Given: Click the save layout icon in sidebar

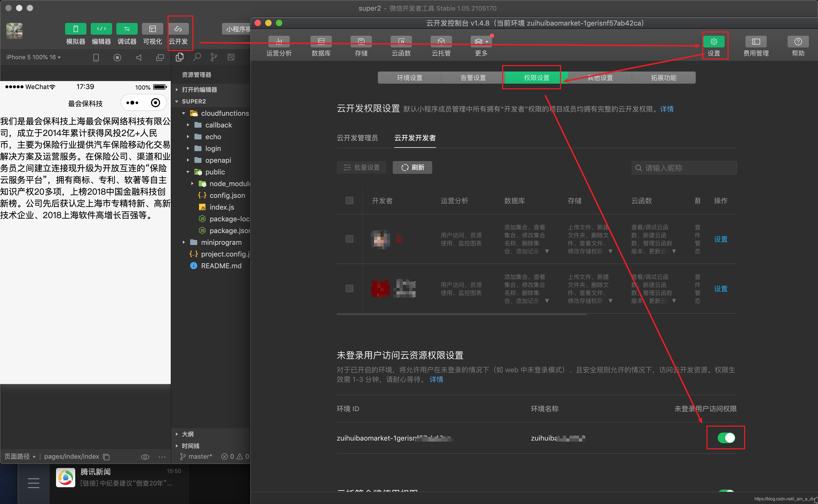Looking at the screenshot, I should [x=231, y=57].
